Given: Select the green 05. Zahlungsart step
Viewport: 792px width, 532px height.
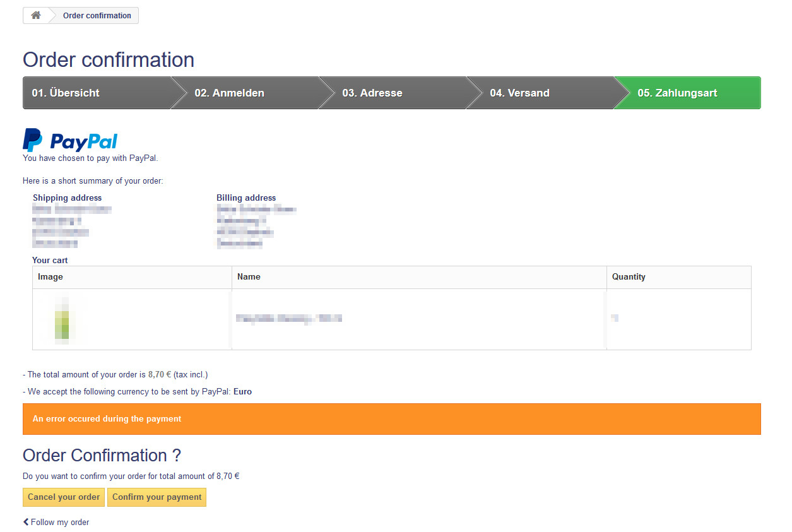Looking at the screenshot, I should click(677, 93).
